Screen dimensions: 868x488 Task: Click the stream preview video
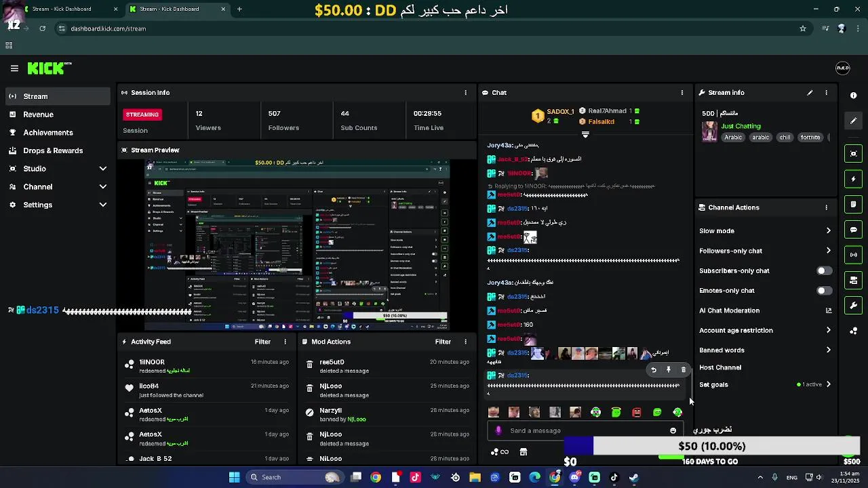297,245
